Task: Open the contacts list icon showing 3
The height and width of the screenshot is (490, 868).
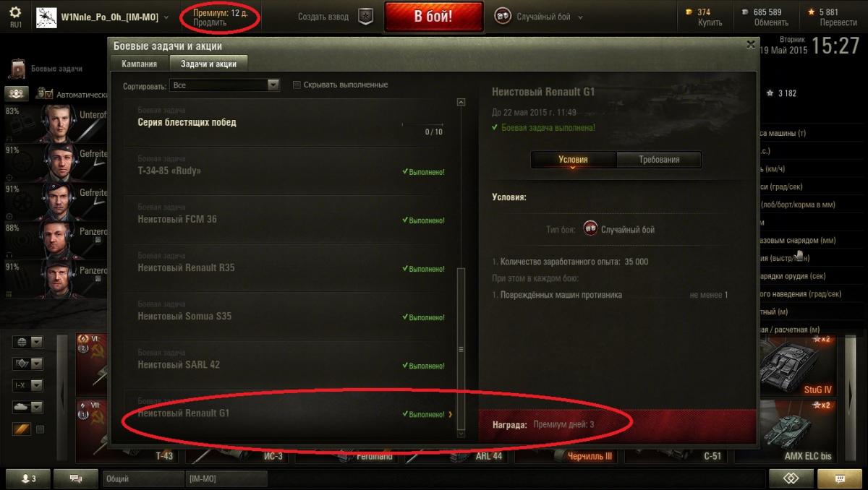Action: click(x=28, y=478)
